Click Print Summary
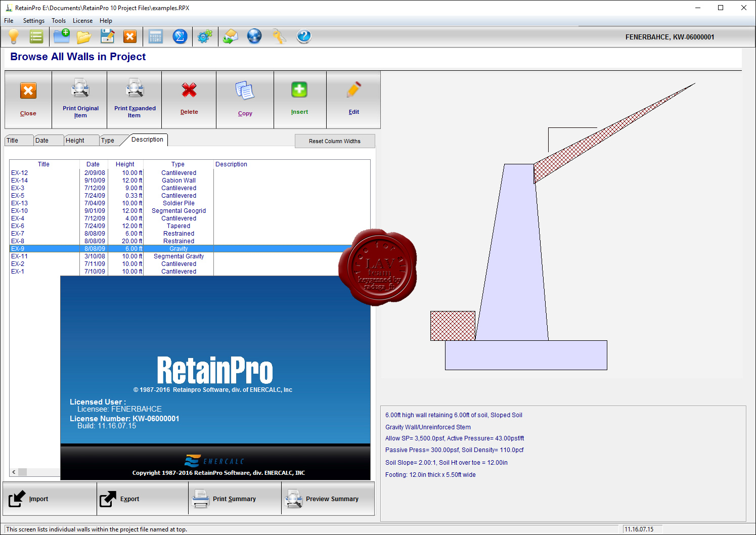This screenshot has height=535, width=756. coord(235,499)
